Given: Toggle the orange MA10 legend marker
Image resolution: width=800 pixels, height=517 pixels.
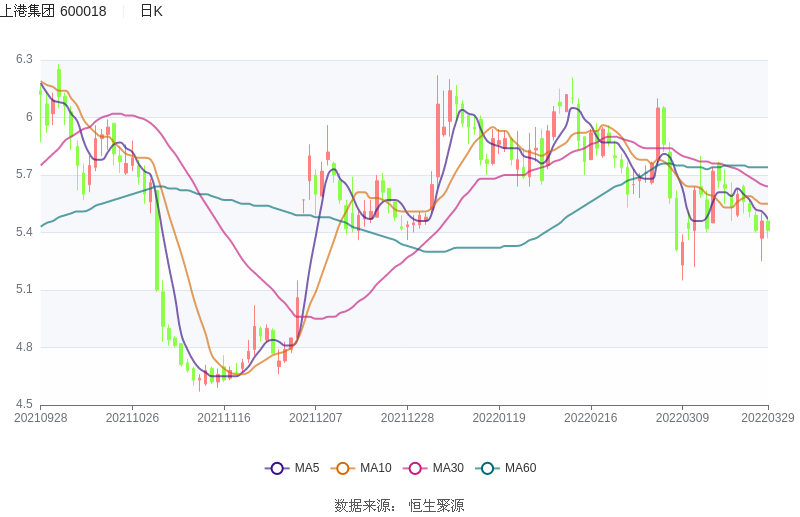Looking at the screenshot, I should coord(343,468).
